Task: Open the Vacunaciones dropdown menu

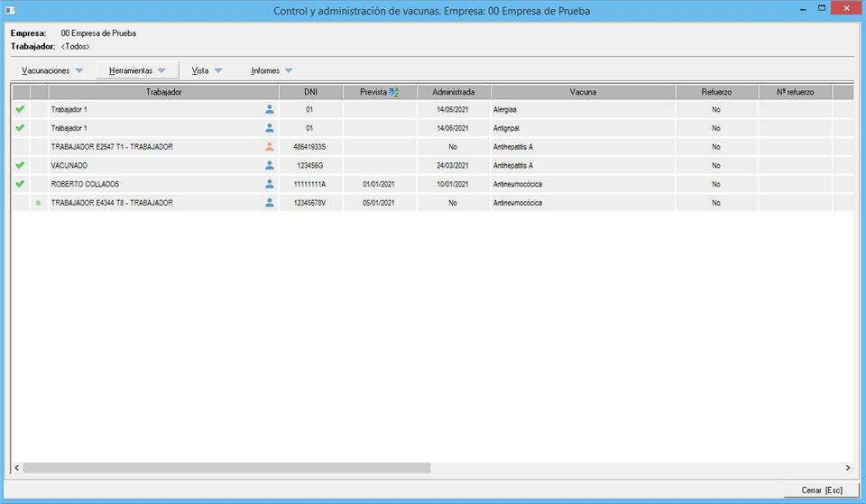Action: coord(51,70)
